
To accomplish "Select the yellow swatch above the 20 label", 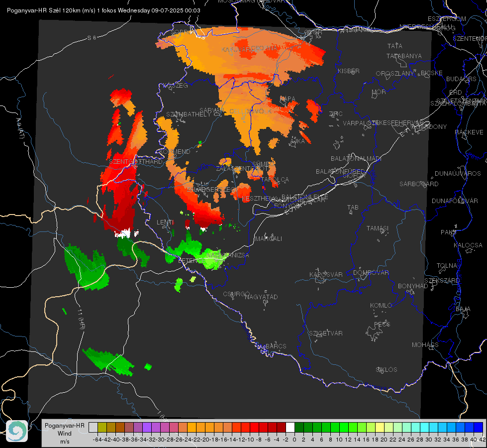I will pos(380,427).
